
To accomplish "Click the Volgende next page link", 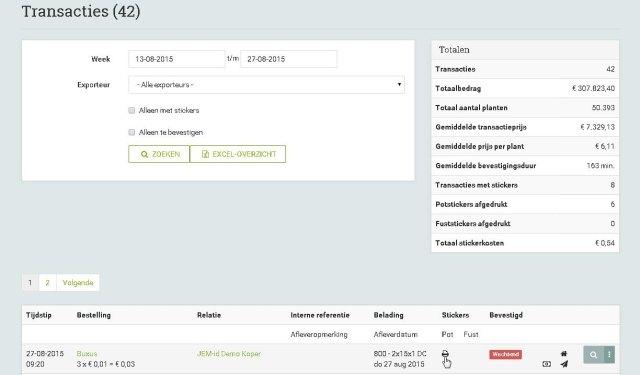I will tap(78, 282).
